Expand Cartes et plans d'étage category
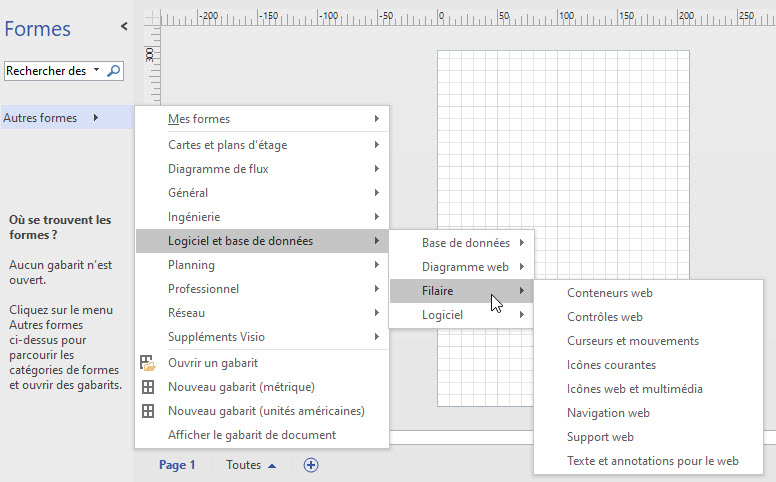776x482 pixels. (262, 145)
